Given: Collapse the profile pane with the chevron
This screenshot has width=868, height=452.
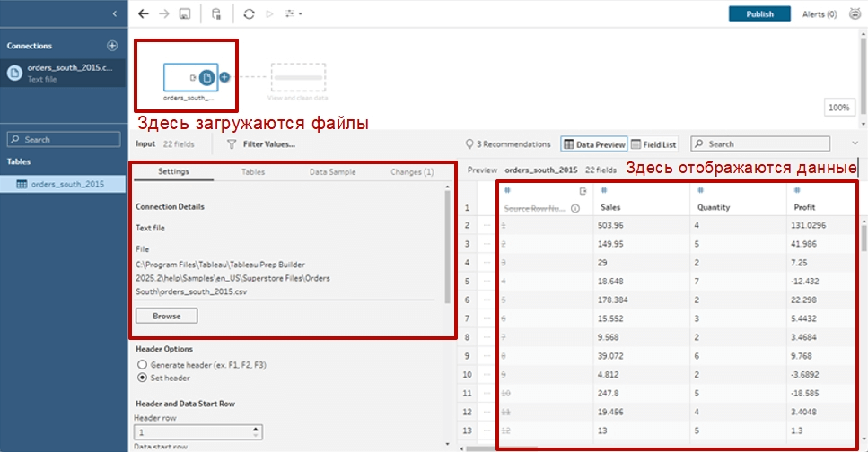Looking at the screenshot, I should coord(855,143).
